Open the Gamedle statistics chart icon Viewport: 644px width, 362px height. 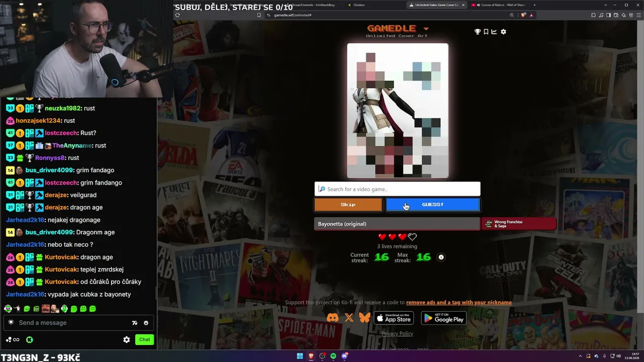pyautogui.click(x=494, y=32)
